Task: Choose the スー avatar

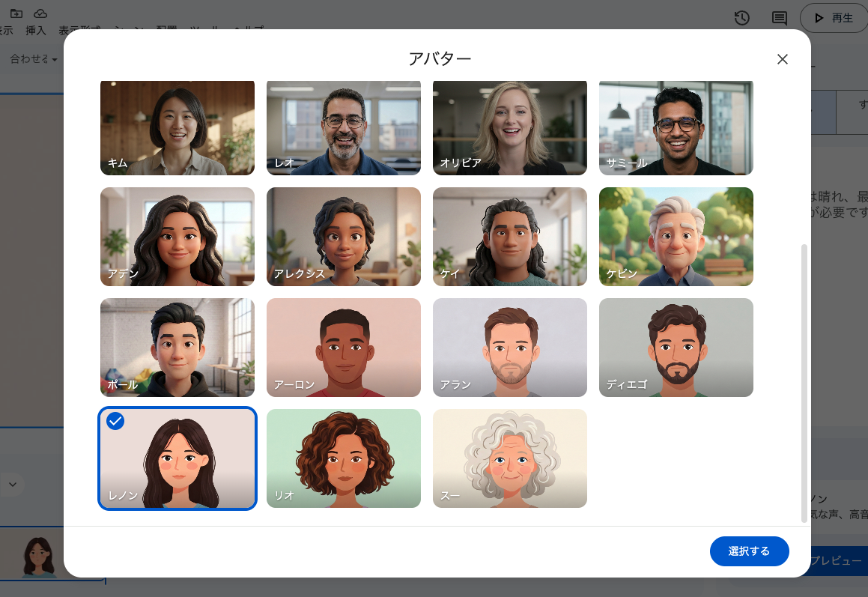Action: pos(509,458)
